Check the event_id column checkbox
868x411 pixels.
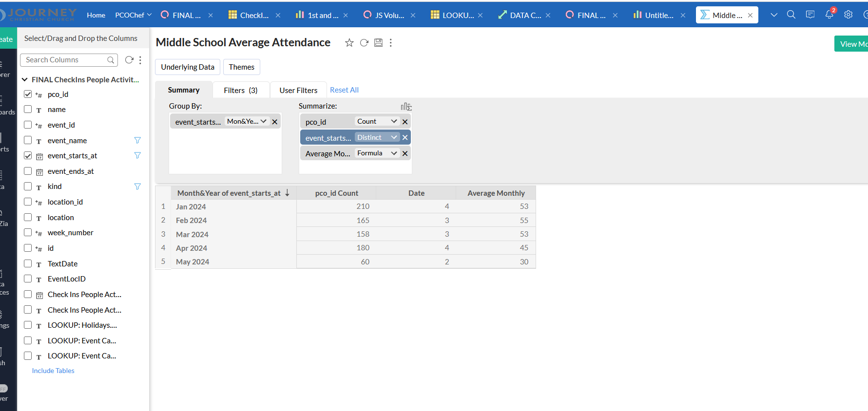click(28, 125)
